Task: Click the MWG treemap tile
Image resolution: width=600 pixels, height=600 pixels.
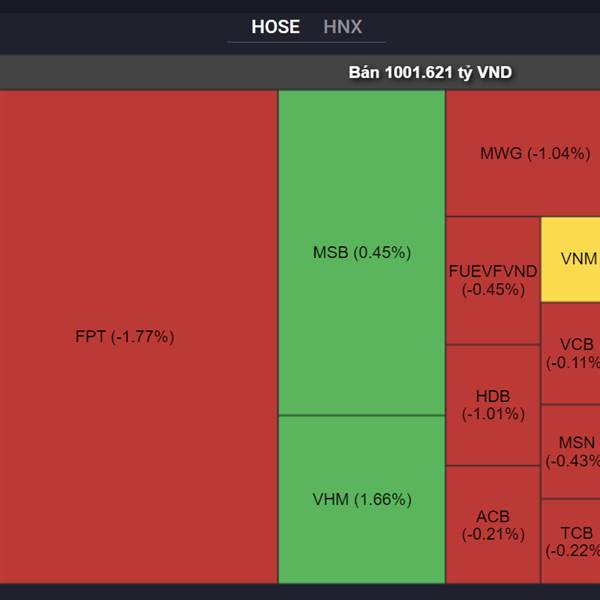Action: tap(522, 154)
